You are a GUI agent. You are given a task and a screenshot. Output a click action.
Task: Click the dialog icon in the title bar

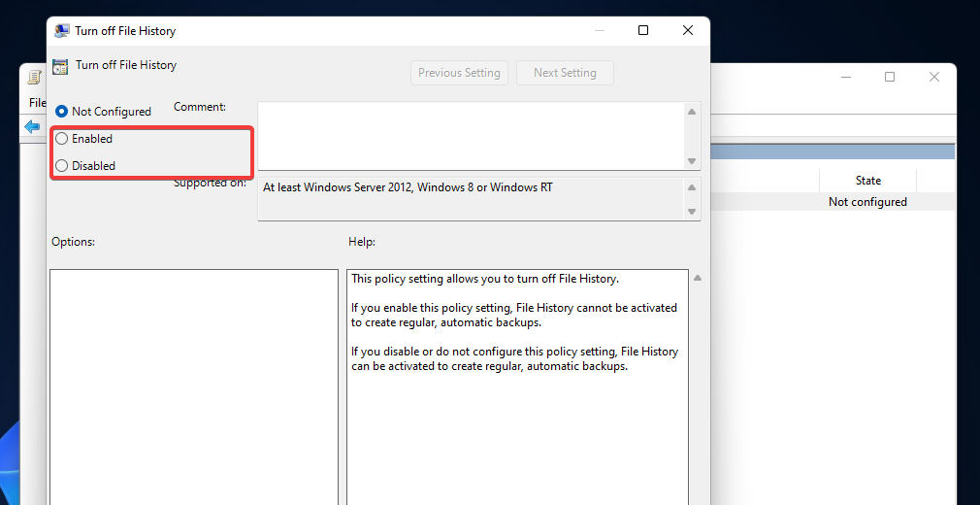click(61, 30)
